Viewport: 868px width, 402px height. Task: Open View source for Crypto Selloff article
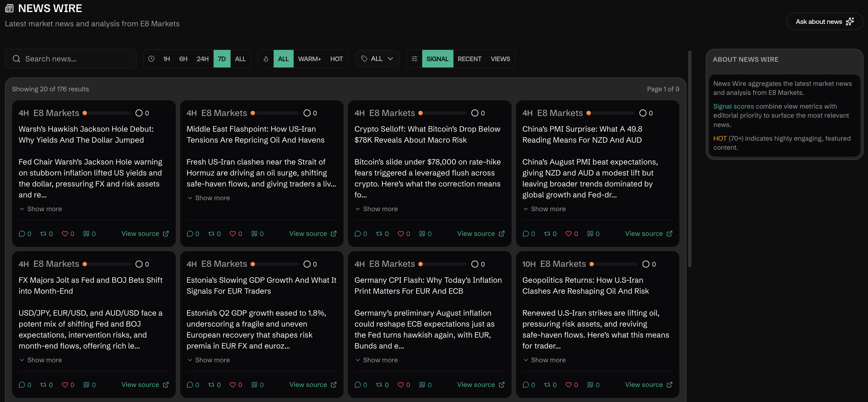(481, 234)
